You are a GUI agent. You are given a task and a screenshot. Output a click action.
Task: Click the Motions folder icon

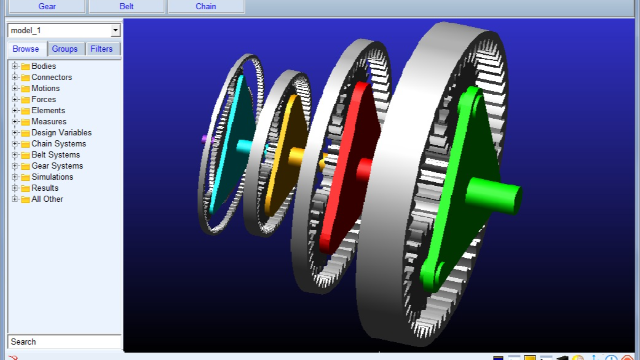pos(25,88)
